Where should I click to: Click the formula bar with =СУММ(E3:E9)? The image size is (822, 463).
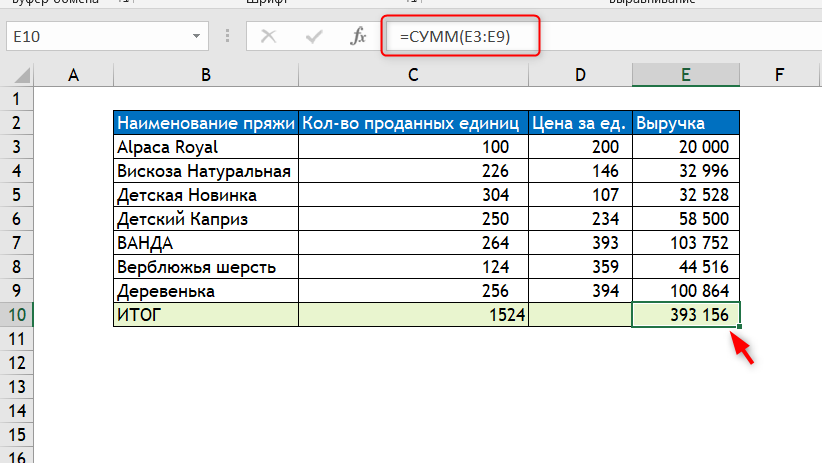[603, 36]
